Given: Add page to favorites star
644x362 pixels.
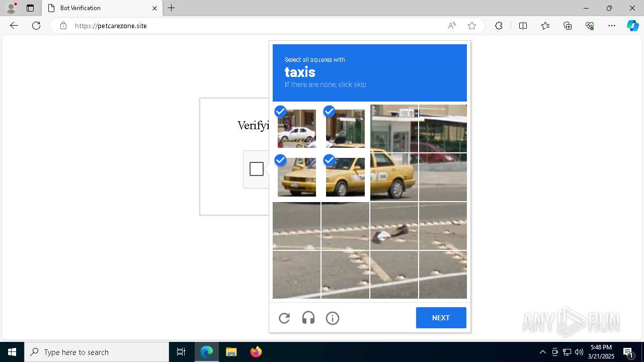Looking at the screenshot, I should (471, 26).
